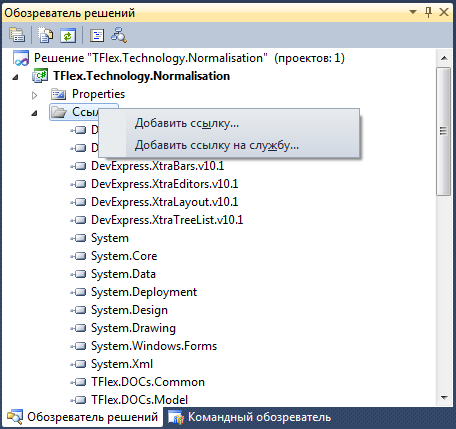The height and width of the screenshot is (429, 456).
Task: Select the System.Xml reference
Action: point(122,364)
